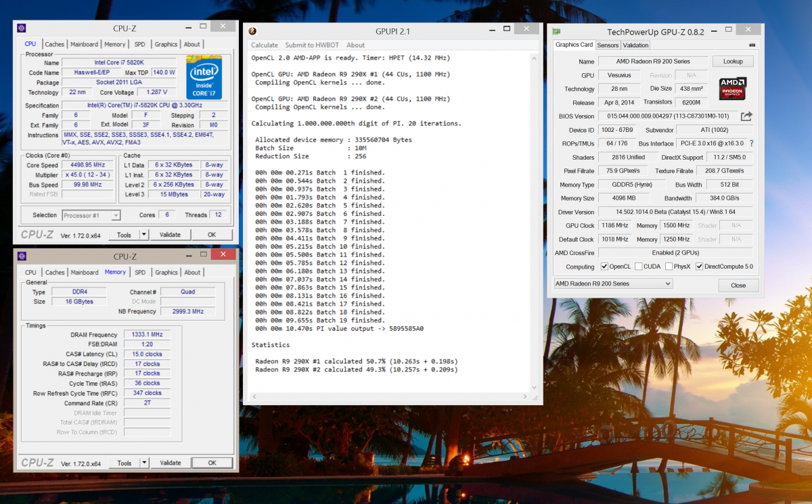Click the Core Speed value 4498.95 MHz

click(89, 165)
